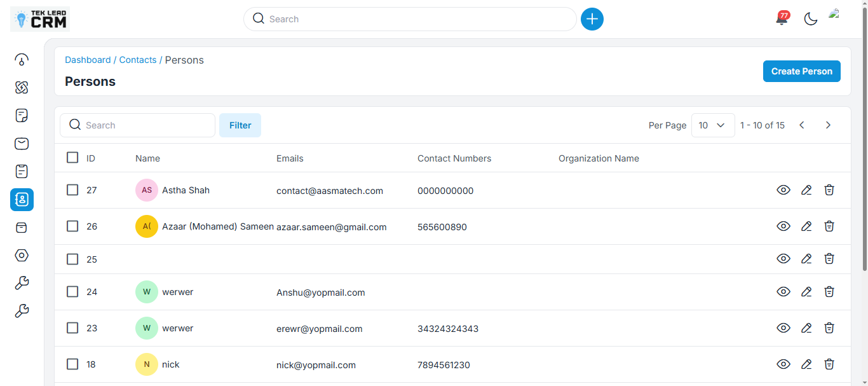View Azaar (Mohamed) Sameen details with eye icon
868x386 pixels.
pos(783,226)
